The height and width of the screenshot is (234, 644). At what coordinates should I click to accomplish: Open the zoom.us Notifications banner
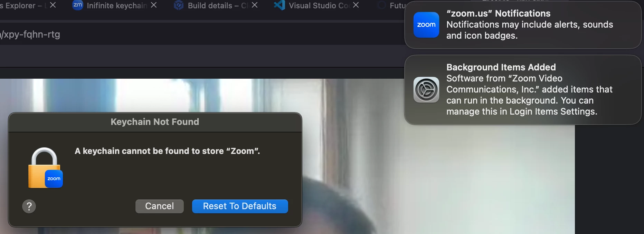point(523,25)
